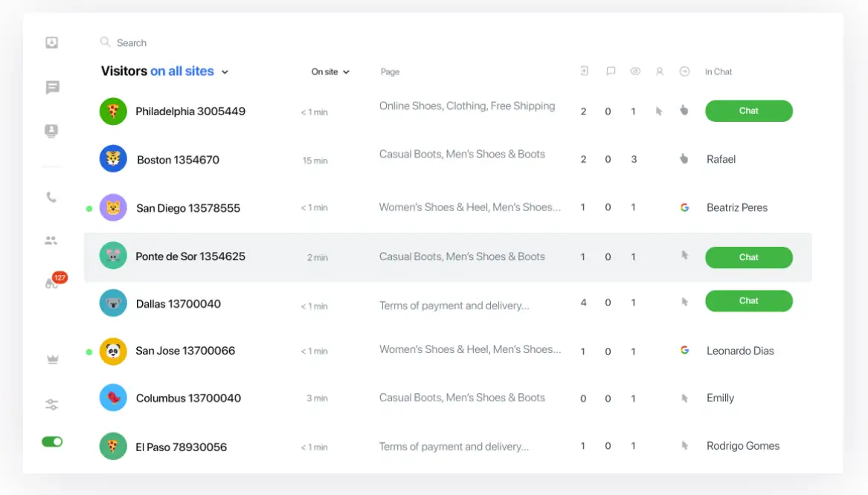Toggle the green online status switch
The height and width of the screenshot is (495, 868).
pyautogui.click(x=52, y=441)
